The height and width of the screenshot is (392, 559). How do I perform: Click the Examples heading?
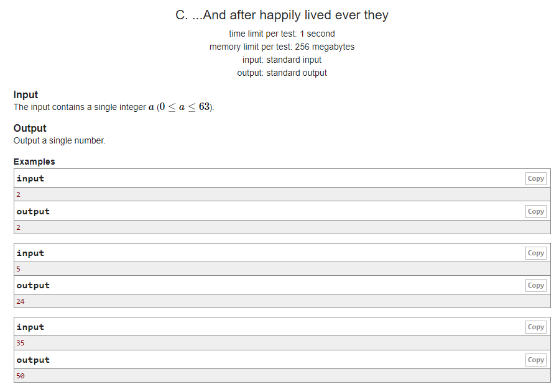tap(34, 162)
